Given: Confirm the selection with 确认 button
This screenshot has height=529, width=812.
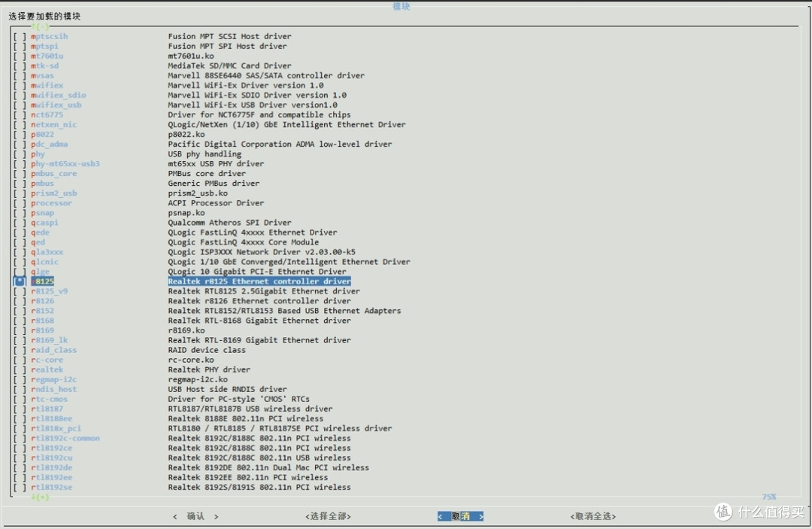Looking at the screenshot, I should click(x=195, y=516).
